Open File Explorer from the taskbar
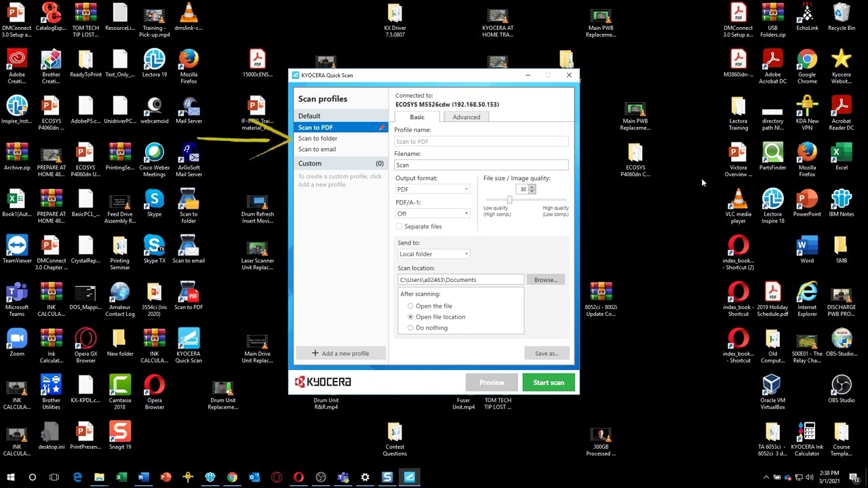 point(99,477)
